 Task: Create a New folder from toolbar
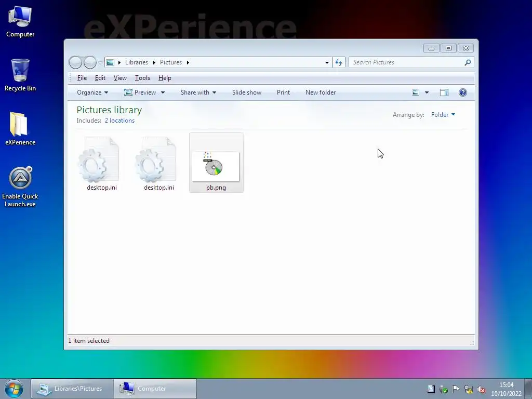coord(320,92)
